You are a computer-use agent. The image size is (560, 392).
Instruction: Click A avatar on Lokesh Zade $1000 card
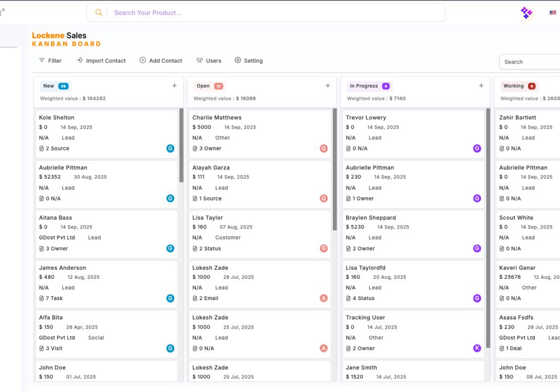323,298
